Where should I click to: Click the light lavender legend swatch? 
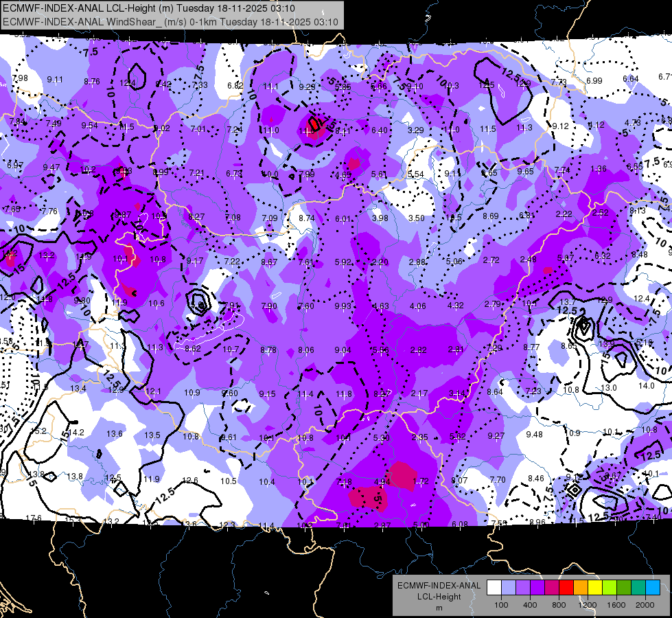pos(509,588)
